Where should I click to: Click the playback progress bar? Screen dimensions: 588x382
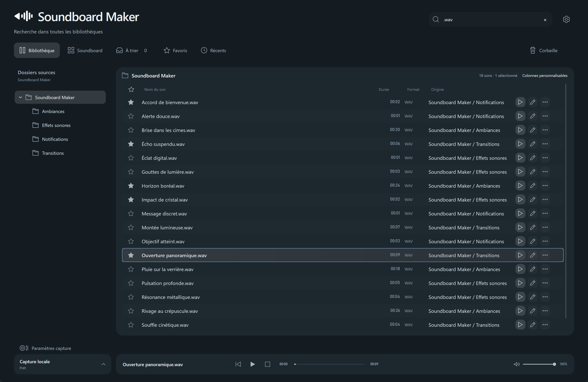329,364
